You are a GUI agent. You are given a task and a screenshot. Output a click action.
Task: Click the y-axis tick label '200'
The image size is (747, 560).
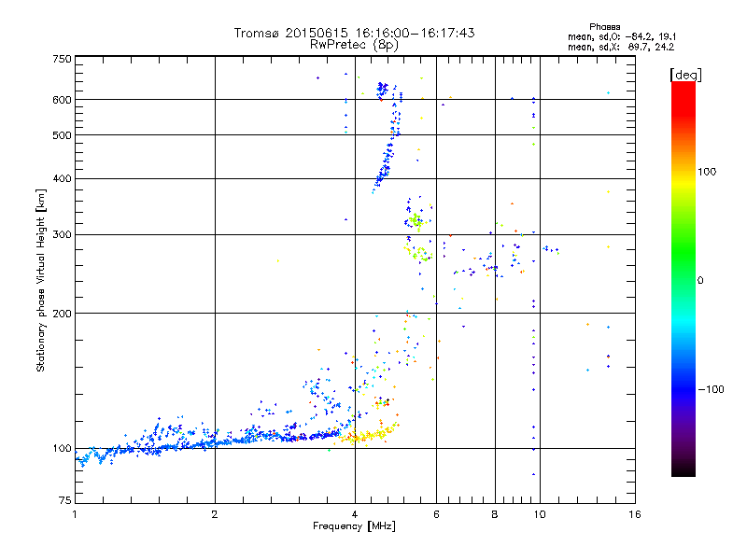(x=62, y=314)
